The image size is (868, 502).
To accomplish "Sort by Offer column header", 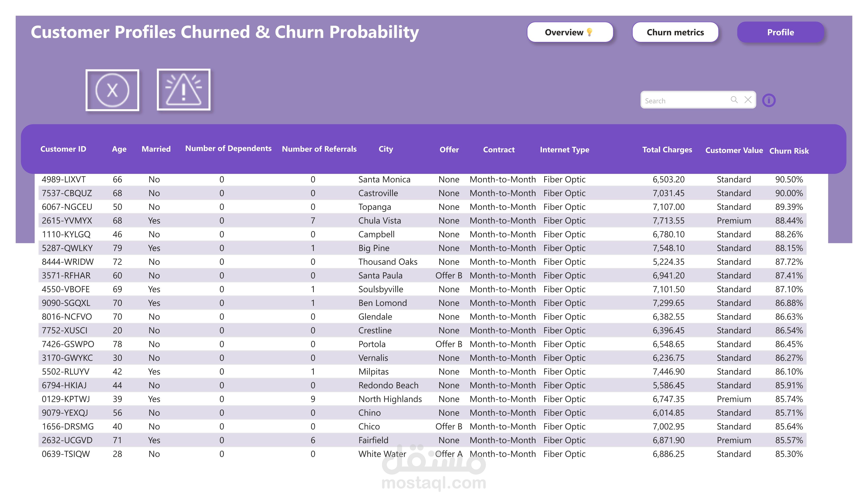I will [449, 150].
